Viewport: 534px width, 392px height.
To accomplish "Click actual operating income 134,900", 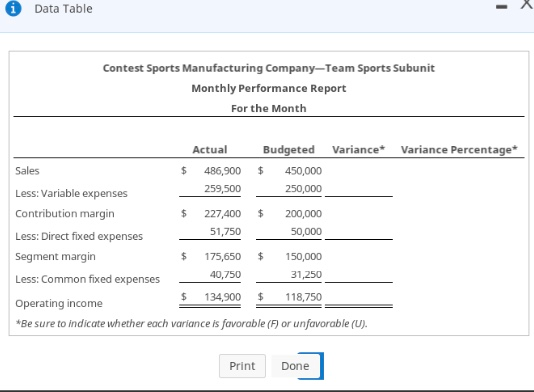I will (x=222, y=297).
